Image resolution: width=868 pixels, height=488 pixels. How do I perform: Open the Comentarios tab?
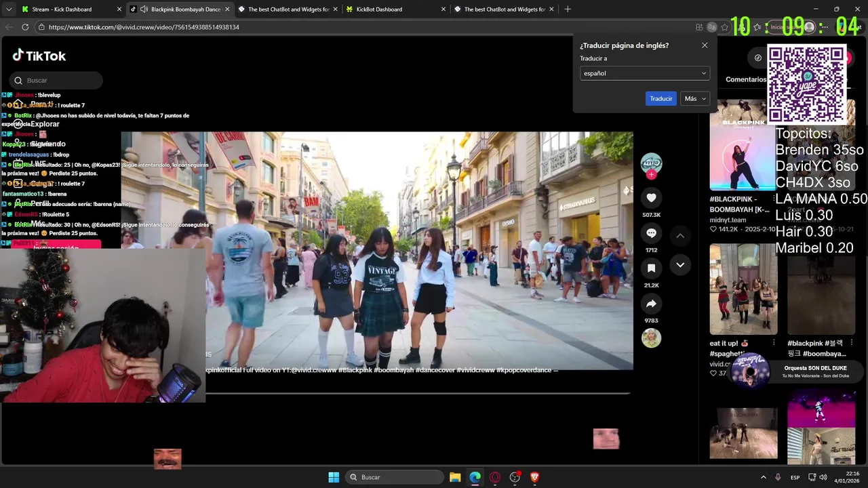746,79
